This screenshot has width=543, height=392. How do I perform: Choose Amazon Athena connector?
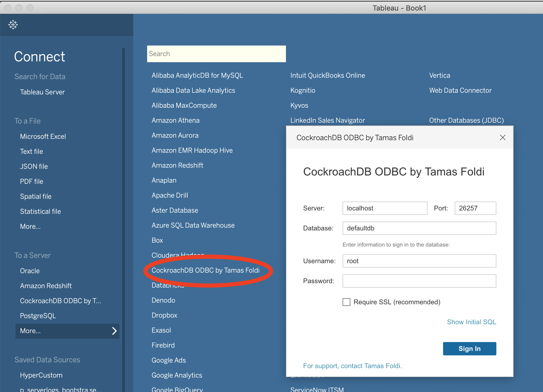[175, 120]
